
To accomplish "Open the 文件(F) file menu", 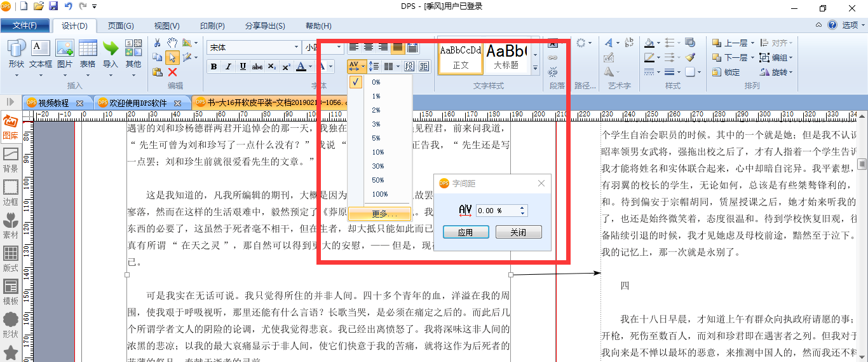I will [24, 25].
